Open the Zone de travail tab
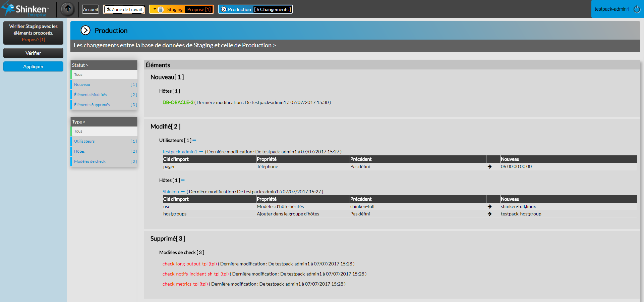This screenshot has width=644, height=302. [x=124, y=9]
